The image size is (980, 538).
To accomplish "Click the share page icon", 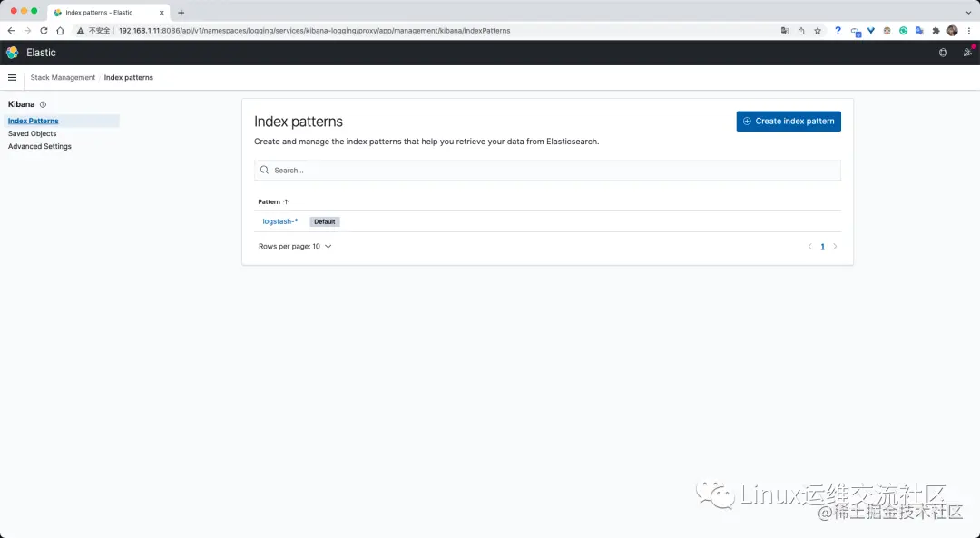I will pos(801,31).
